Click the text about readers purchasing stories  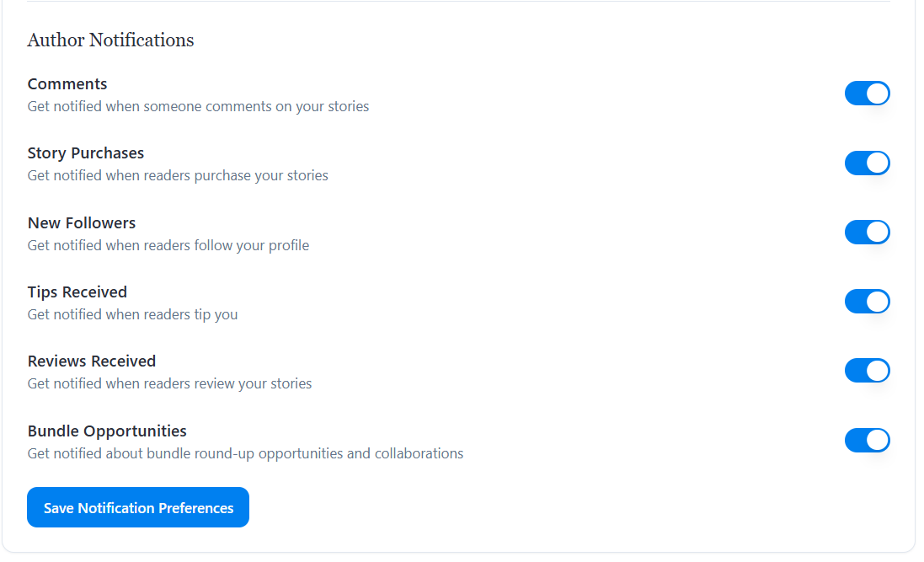(x=178, y=176)
